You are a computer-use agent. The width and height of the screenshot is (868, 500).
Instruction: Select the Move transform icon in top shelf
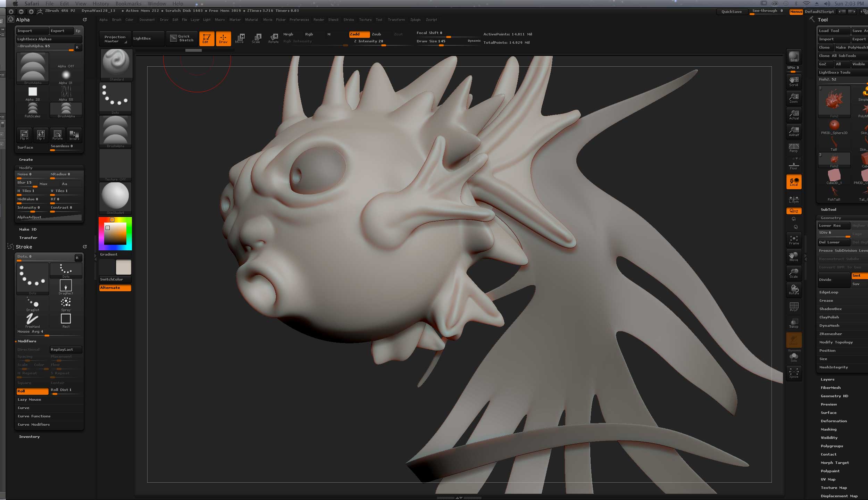240,39
